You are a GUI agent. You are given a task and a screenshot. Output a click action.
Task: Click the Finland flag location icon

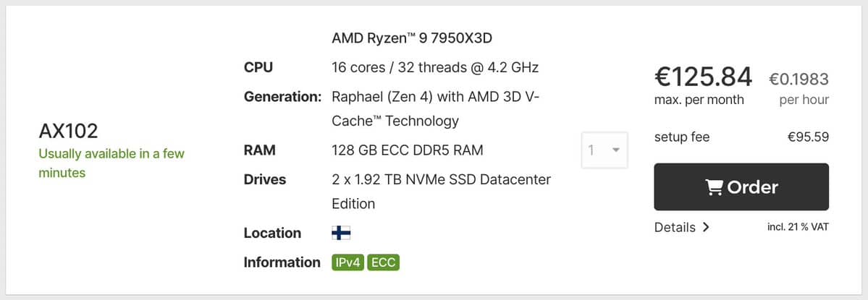(x=341, y=233)
